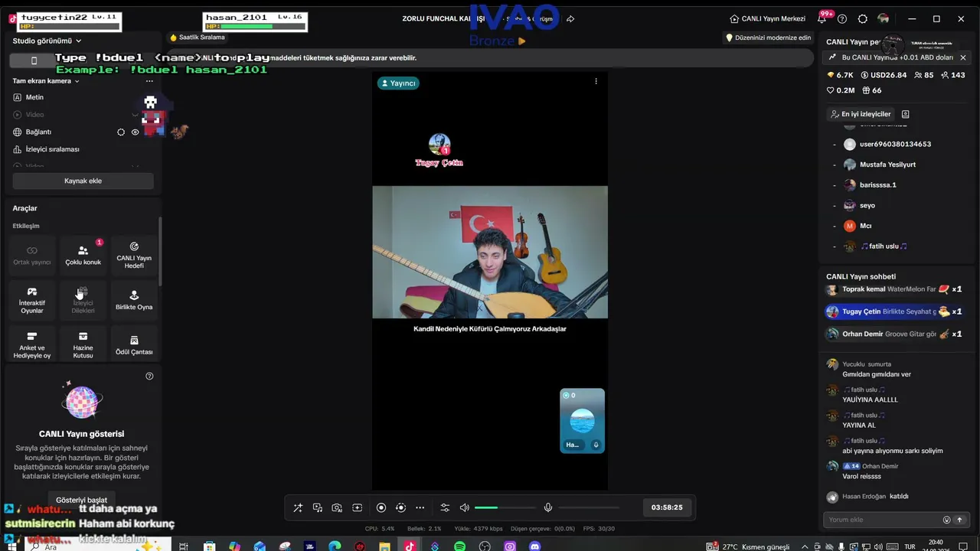980x551 pixels.
Task: Toggle visibility of the Bağlantı source
Action: point(136,132)
